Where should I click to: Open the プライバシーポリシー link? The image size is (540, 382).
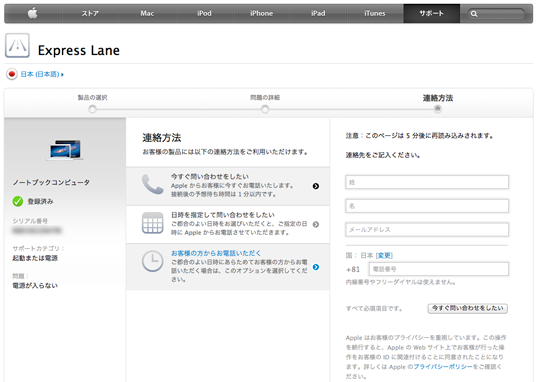443,367
